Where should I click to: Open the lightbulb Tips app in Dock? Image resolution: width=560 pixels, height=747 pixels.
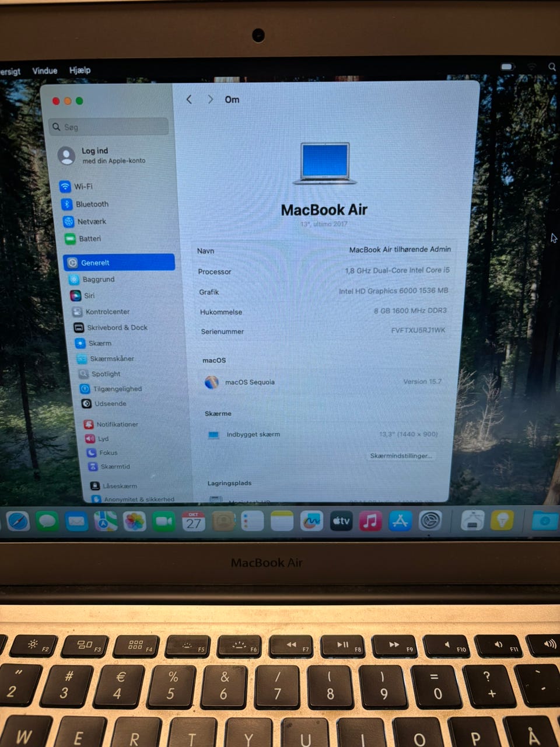[x=502, y=520]
